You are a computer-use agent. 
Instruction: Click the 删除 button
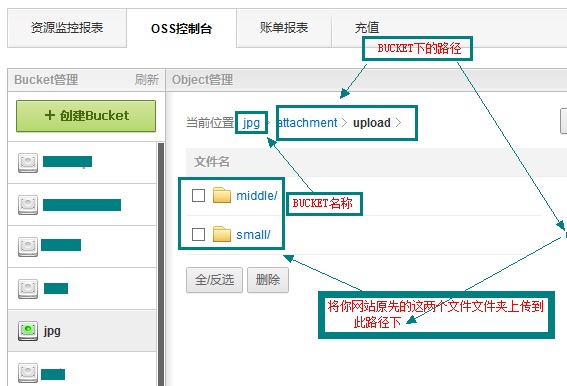tap(268, 280)
